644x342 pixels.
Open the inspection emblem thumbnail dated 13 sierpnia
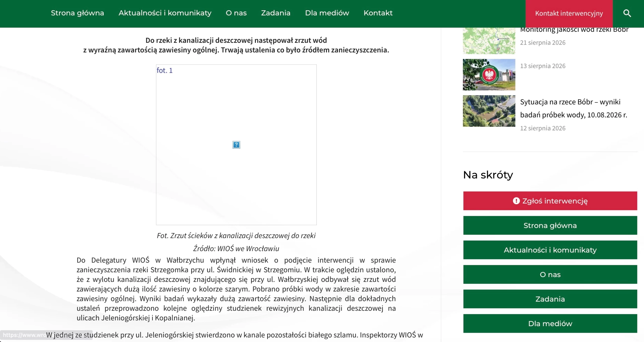tap(489, 74)
